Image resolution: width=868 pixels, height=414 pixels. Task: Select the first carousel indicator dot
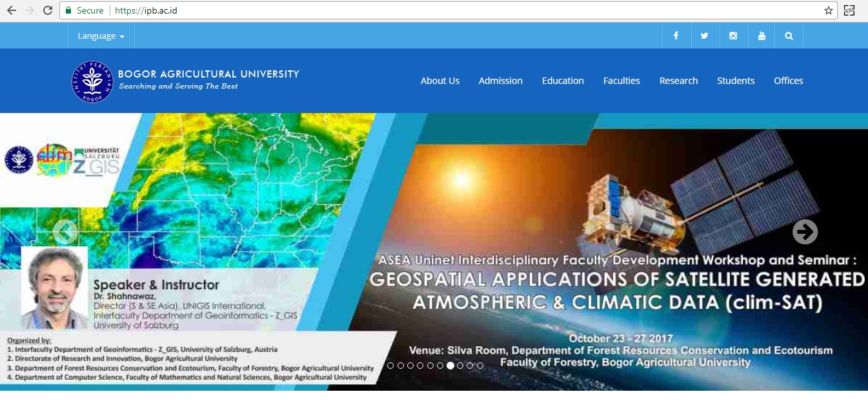[x=390, y=366]
